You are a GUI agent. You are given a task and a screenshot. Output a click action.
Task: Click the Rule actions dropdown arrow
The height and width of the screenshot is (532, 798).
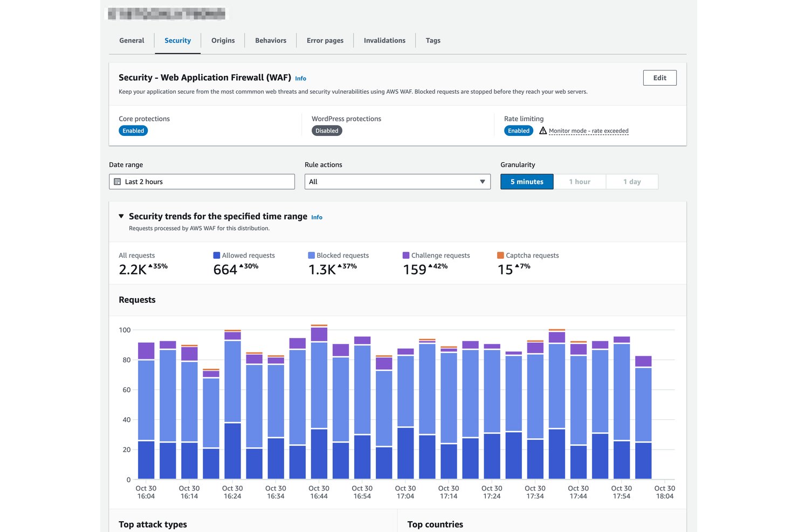pyautogui.click(x=482, y=182)
